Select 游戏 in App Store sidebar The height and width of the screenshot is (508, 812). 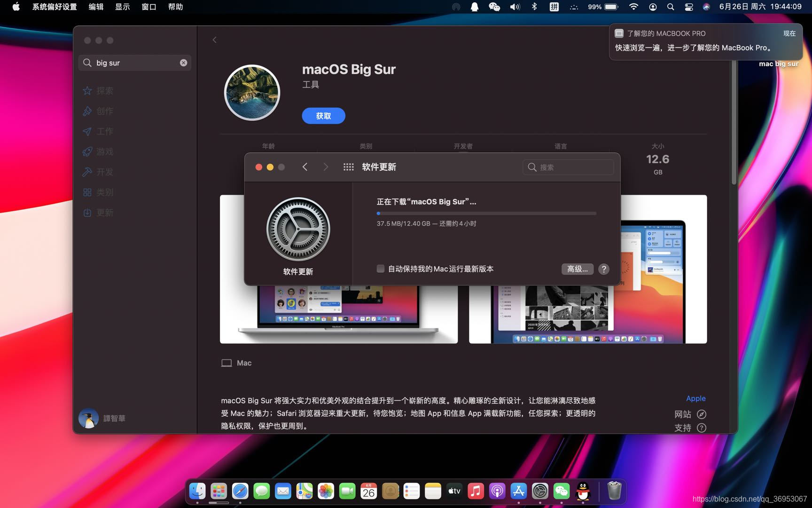[x=98, y=151]
